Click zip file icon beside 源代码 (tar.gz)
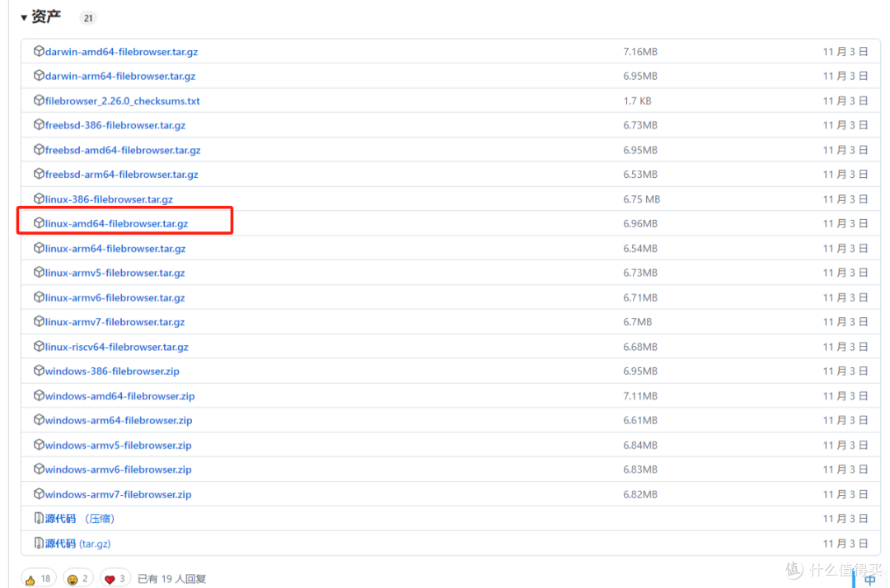 pos(39,544)
